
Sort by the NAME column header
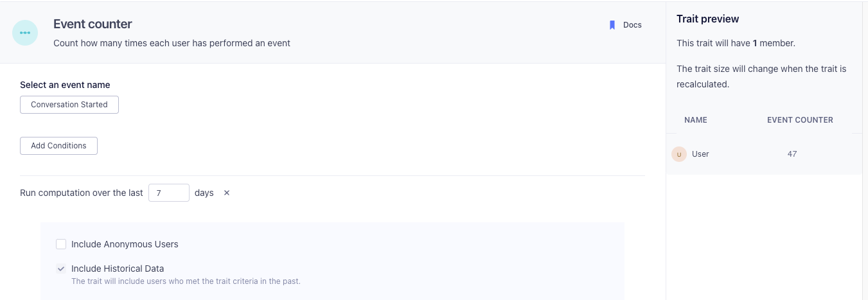coord(696,120)
